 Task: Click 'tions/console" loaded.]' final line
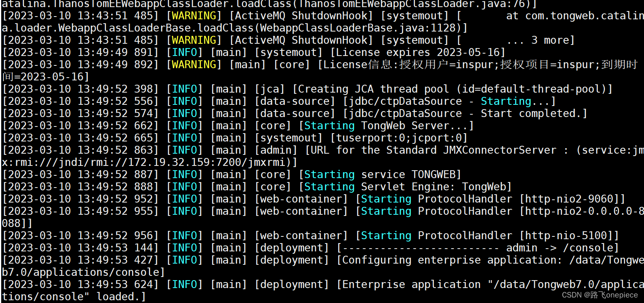(x=74, y=297)
